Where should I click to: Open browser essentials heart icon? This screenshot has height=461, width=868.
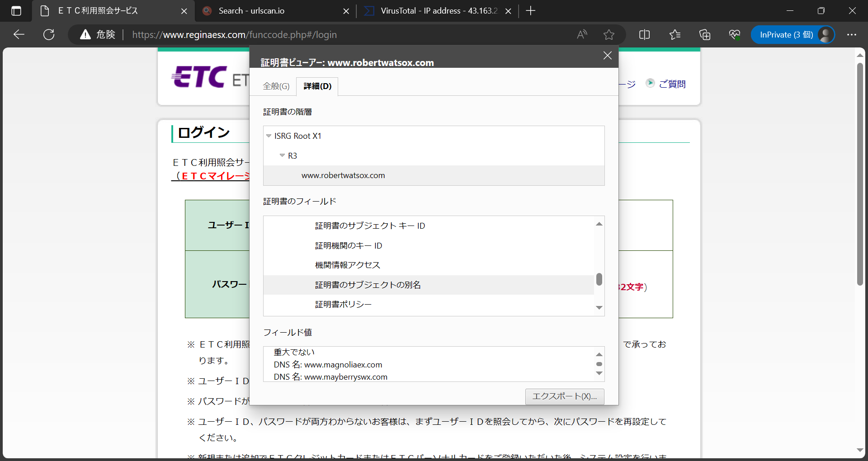click(735, 34)
